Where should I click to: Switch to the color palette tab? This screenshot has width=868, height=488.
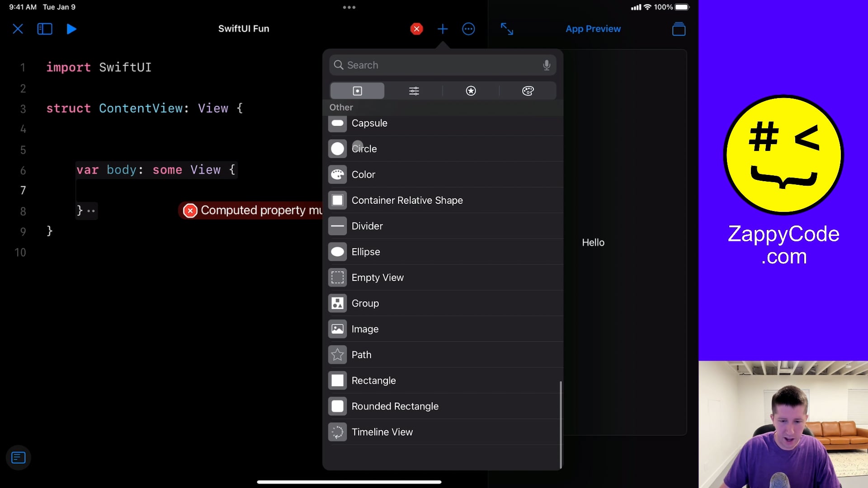pos(528,91)
